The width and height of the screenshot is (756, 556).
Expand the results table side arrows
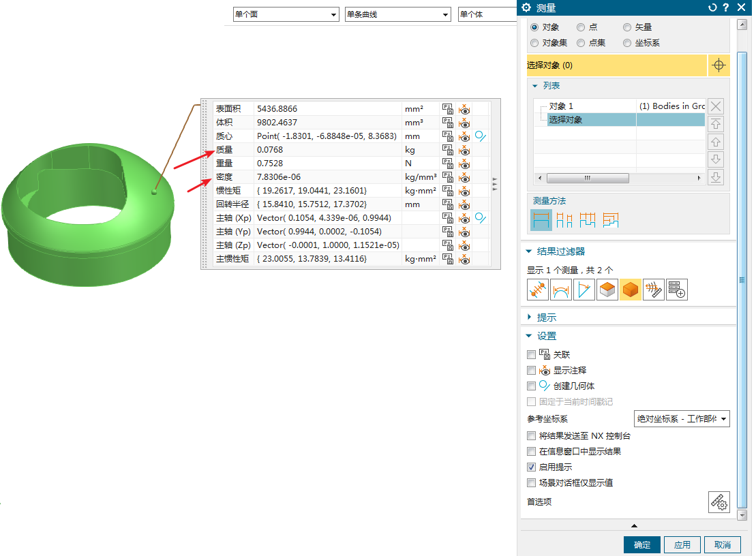pos(495,184)
